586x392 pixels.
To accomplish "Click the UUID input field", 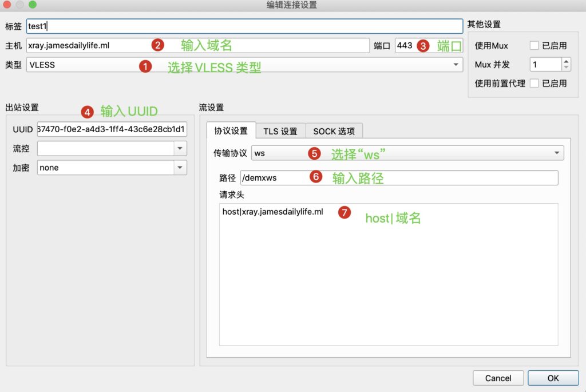I will pyautogui.click(x=112, y=129).
